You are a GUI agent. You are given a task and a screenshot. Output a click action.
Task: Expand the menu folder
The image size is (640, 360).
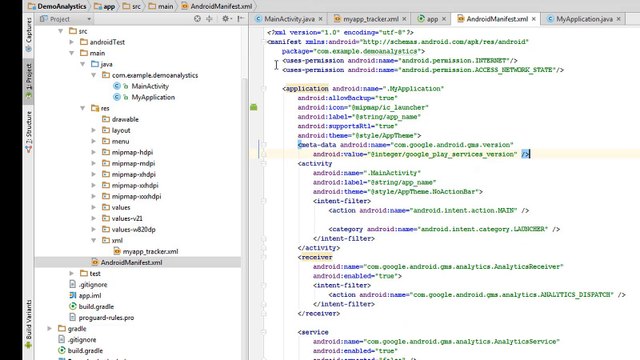coord(93,141)
